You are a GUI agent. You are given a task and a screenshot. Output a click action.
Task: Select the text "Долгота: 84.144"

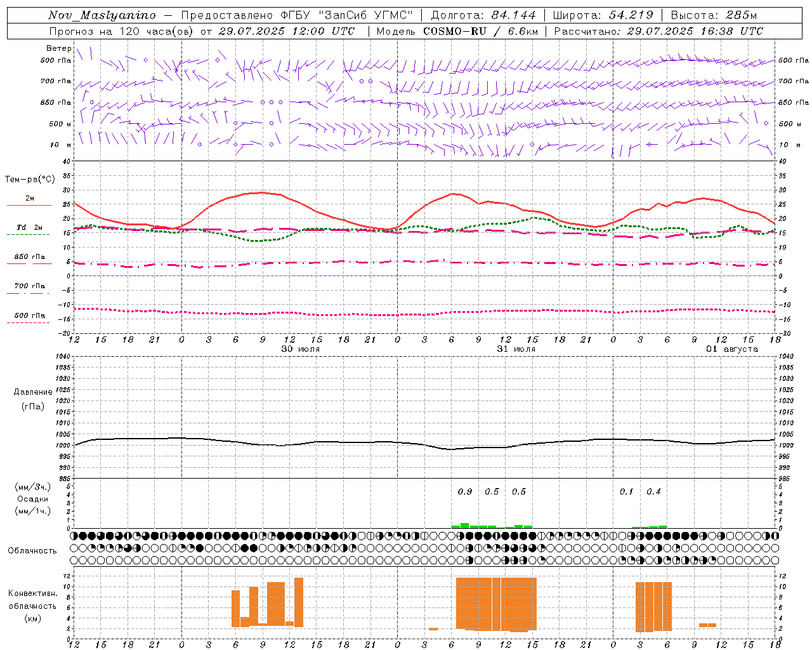pyautogui.click(x=483, y=15)
